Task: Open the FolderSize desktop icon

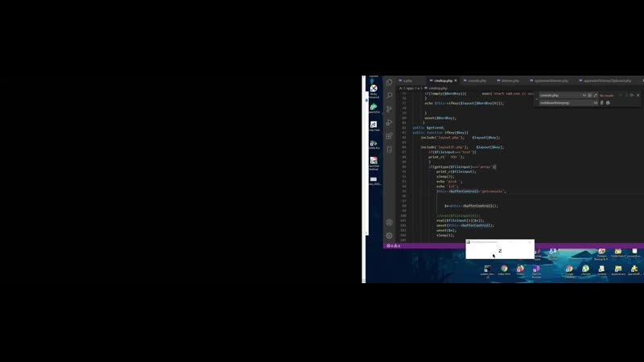Action: pyautogui.click(x=618, y=253)
